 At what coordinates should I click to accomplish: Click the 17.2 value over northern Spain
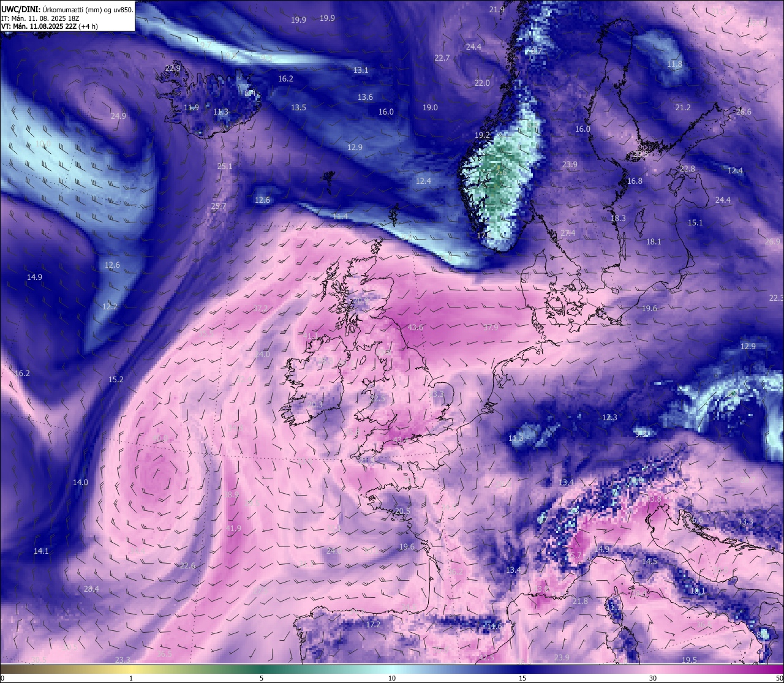373,625
